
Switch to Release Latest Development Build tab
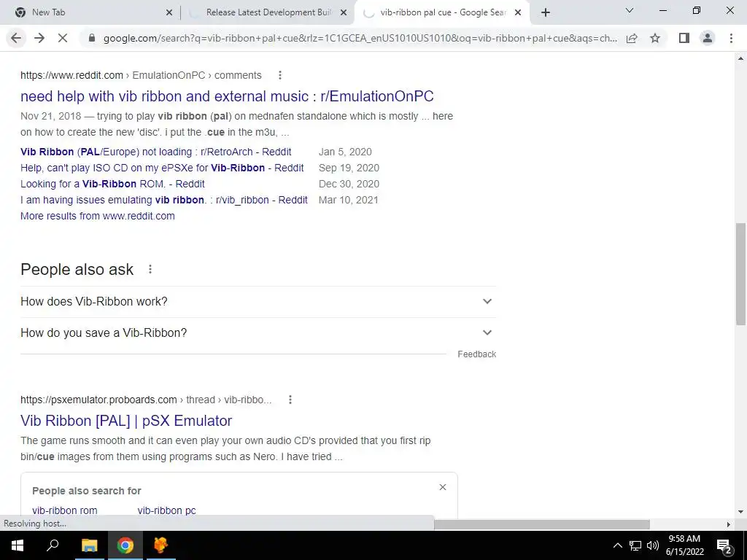[x=268, y=13]
